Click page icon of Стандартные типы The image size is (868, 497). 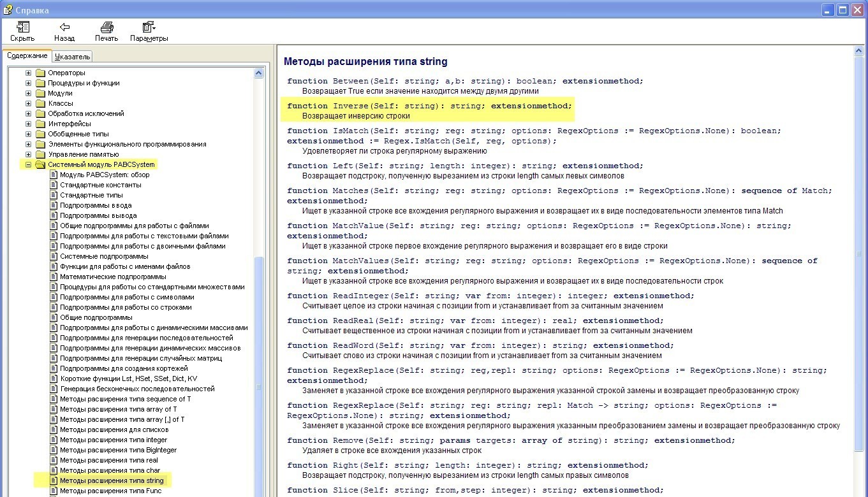click(x=54, y=195)
